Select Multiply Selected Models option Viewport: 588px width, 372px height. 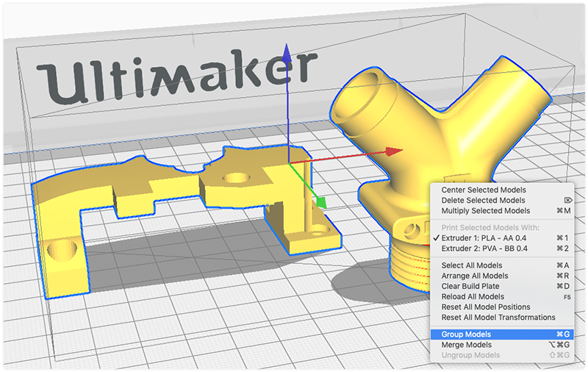(485, 211)
